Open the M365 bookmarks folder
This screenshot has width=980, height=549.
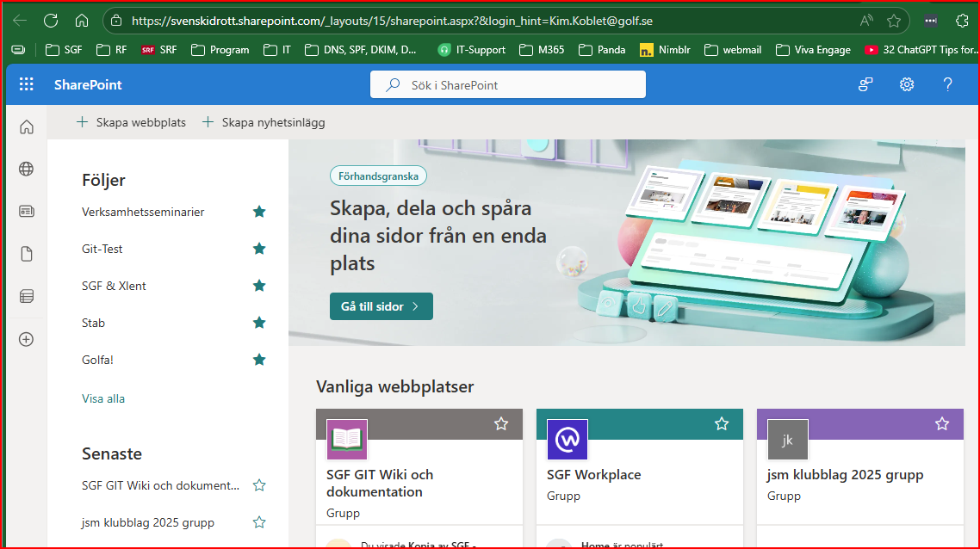[542, 50]
